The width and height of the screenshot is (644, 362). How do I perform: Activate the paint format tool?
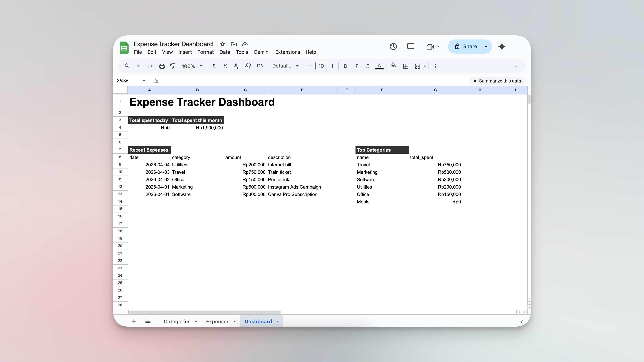[173, 66]
